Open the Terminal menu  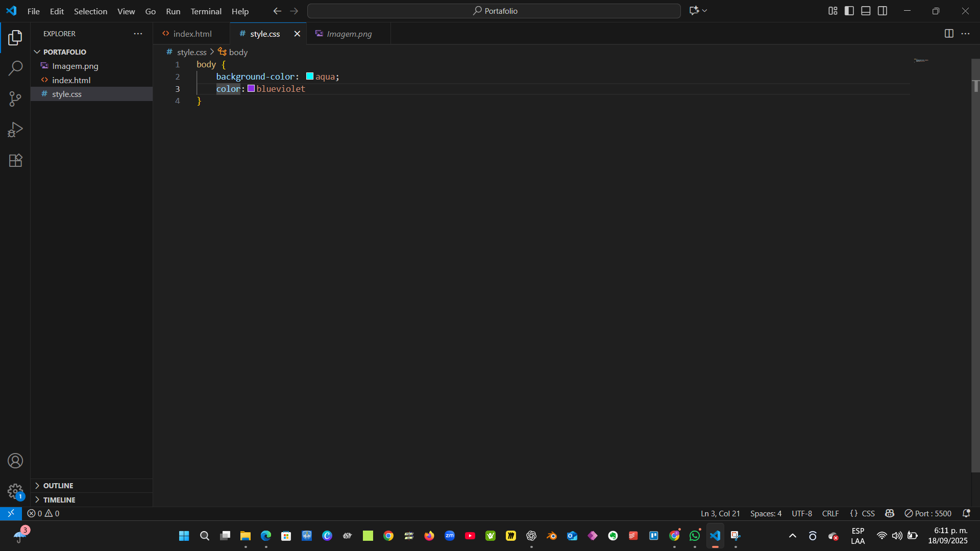[x=206, y=11]
